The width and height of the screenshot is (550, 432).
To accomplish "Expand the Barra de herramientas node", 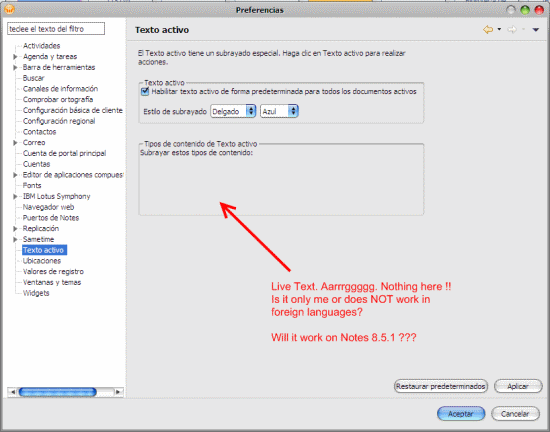I will pyautogui.click(x=15, y=67).
